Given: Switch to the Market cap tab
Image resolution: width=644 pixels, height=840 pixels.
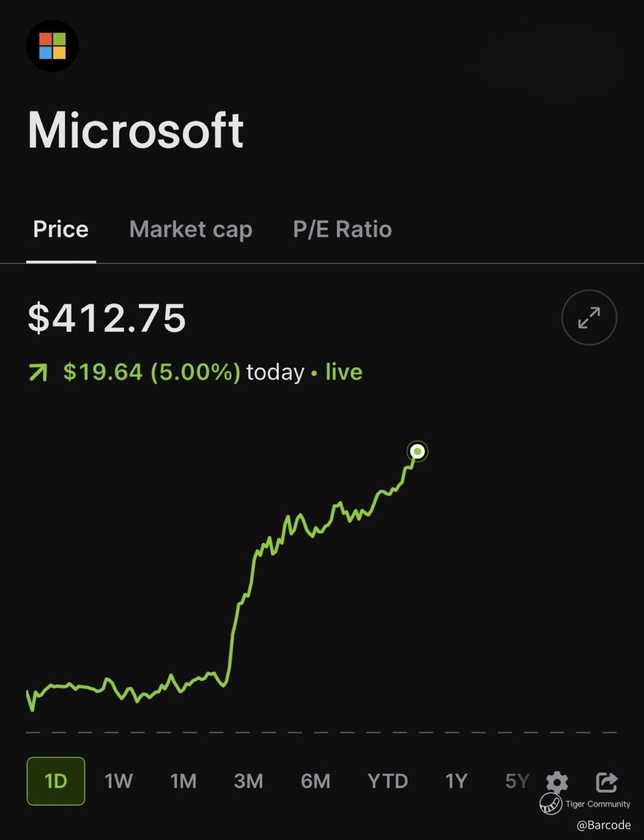Looking at the screenshot, I should pos(191,229).
